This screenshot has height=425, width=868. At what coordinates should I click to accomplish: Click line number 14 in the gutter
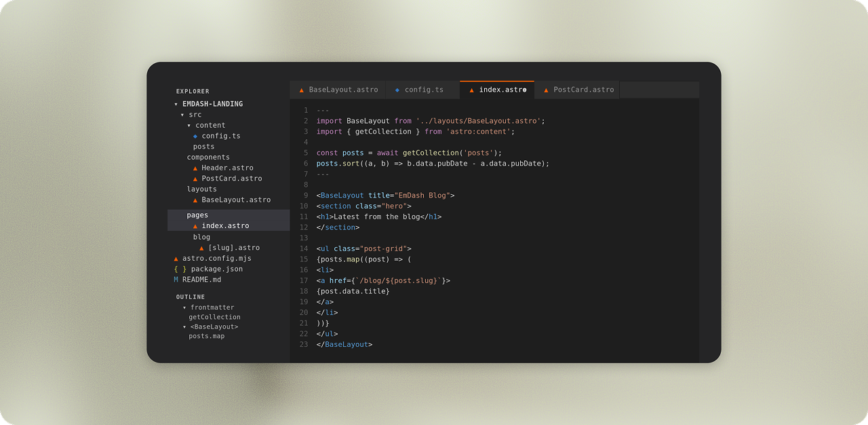tap(304, 248)
